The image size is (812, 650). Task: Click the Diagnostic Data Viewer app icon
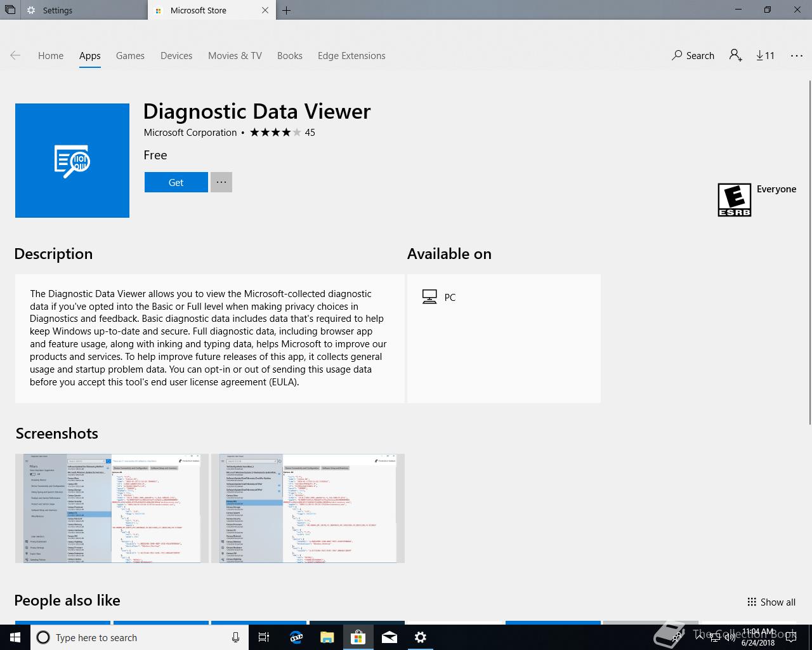[72, 161]
